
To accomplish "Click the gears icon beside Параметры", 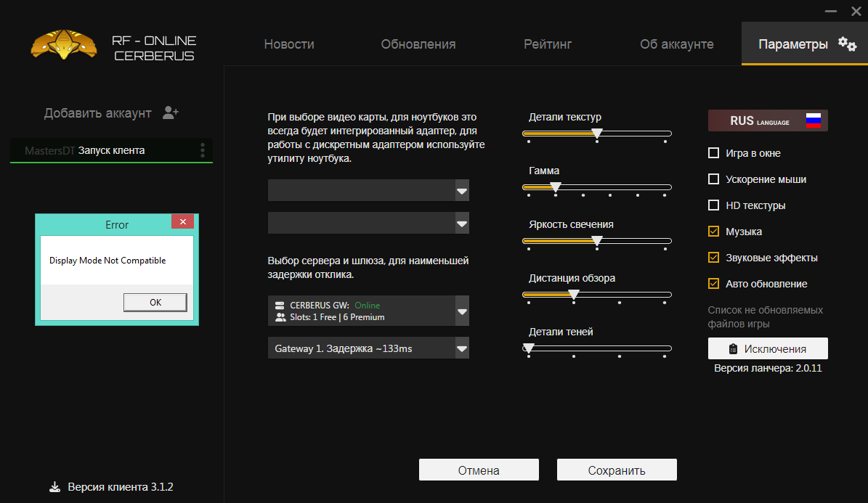I will [x=847, y=44].
